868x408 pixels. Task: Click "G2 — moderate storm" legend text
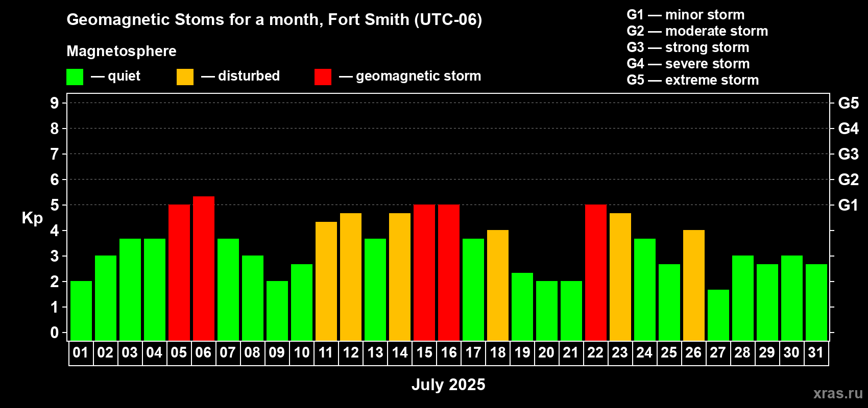(x=697, y=31)
